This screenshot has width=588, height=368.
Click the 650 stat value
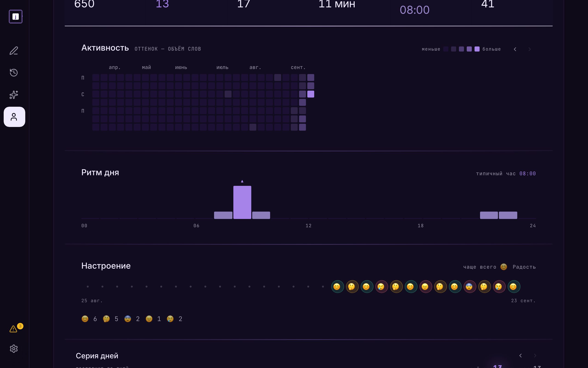pyautogui.click(x=84, y=4)
